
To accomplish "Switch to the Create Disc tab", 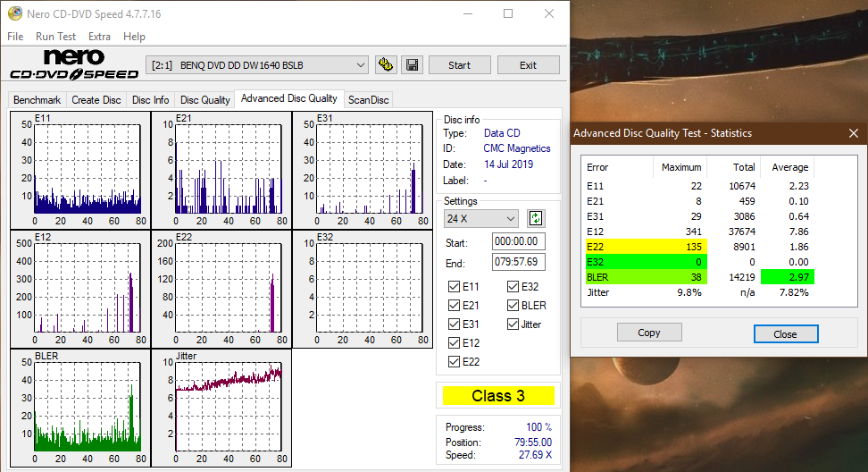I will click(x=96, y=100).
